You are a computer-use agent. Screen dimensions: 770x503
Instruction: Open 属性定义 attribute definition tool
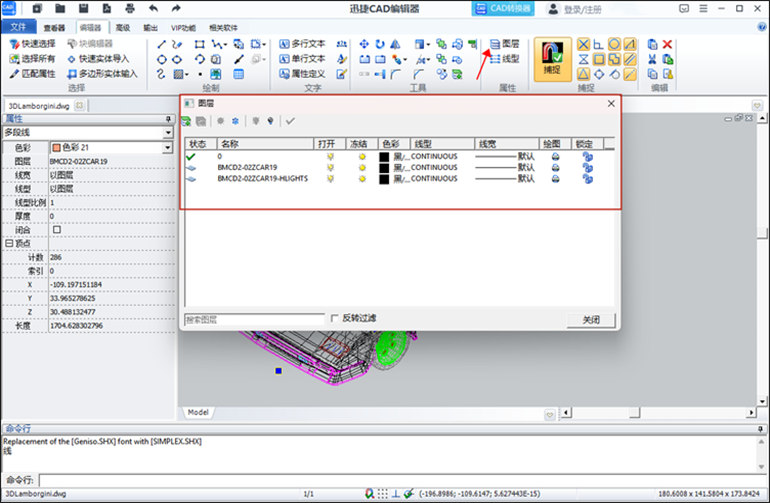pos(302,74)
